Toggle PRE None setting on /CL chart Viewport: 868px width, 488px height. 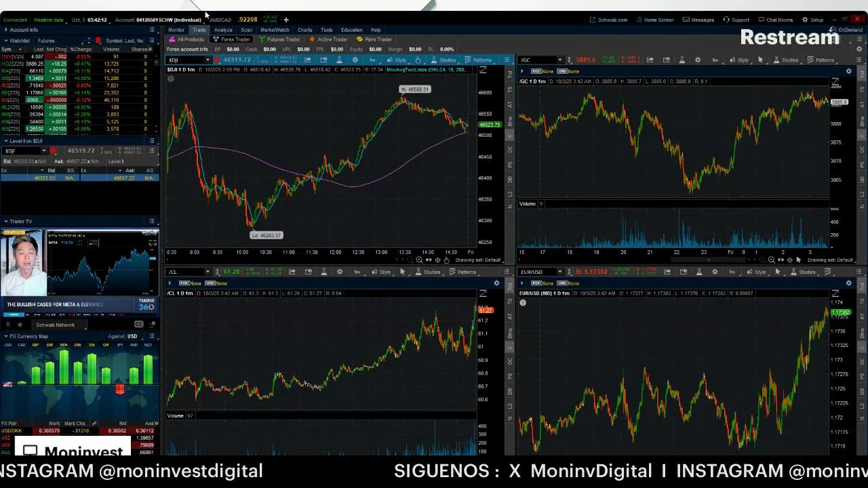coord(190,283)
